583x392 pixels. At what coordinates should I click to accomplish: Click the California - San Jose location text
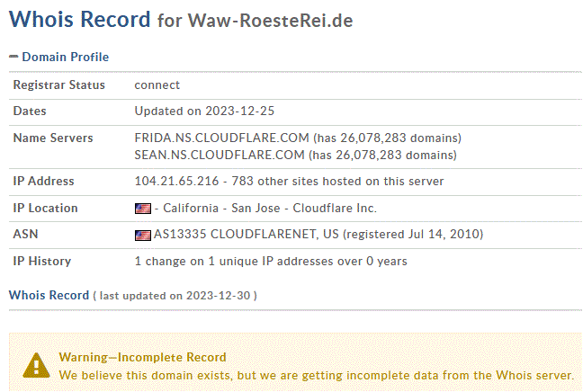coord(221,208)
